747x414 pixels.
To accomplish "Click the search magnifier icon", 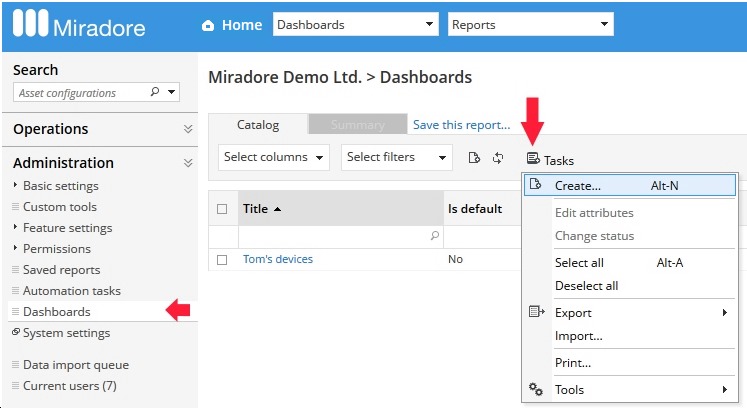I will click(155, 91).
